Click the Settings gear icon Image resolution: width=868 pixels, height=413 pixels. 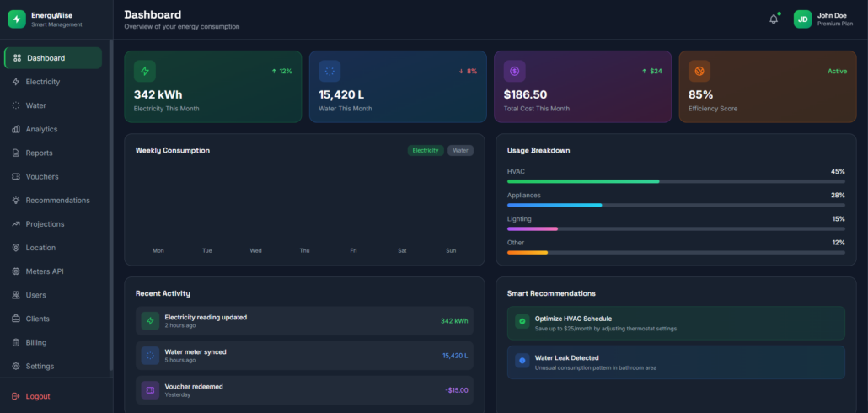point(16,367)
